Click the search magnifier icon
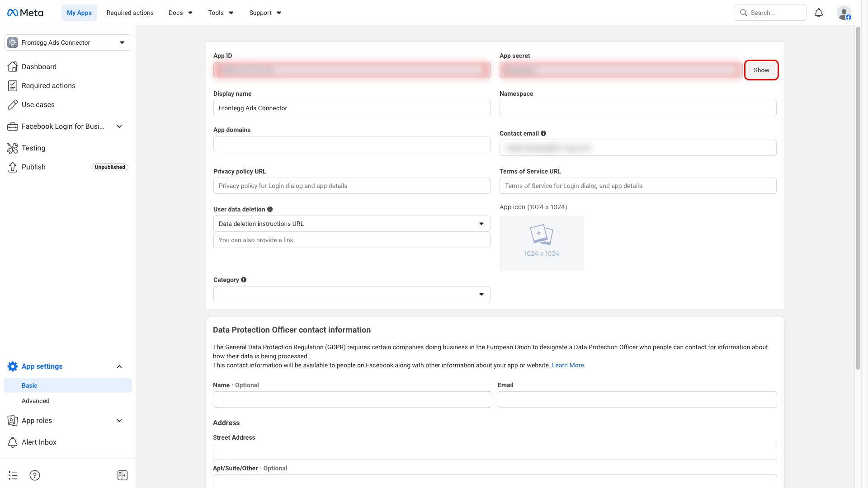 point(744,13)
